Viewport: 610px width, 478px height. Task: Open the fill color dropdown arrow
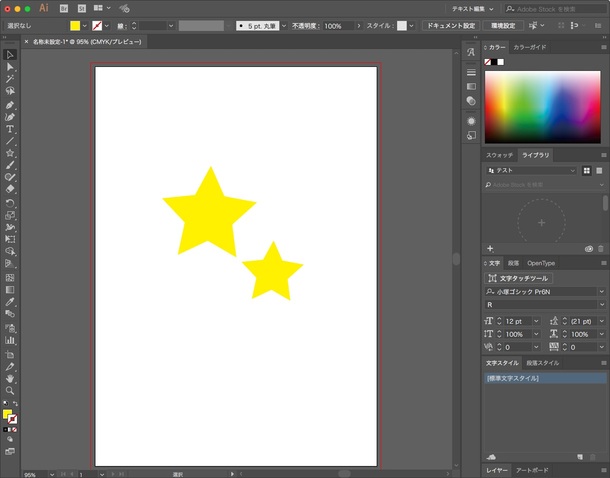pyautogui.click(x=84, y=26)
